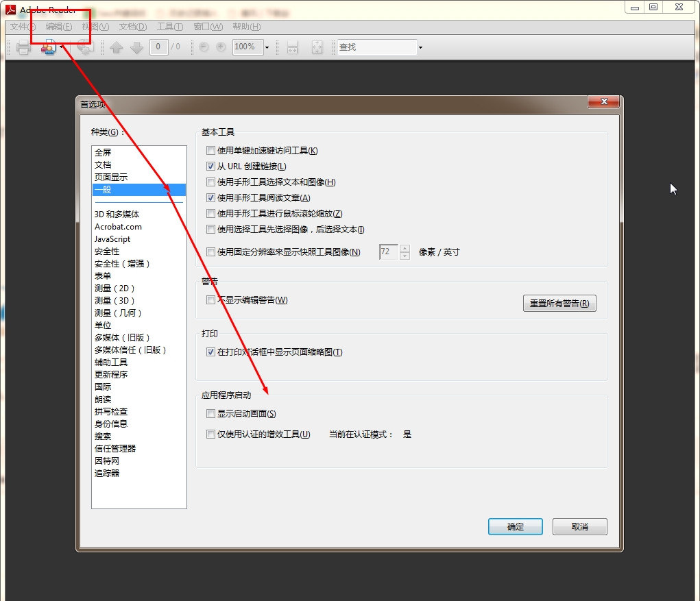Open the 工具 menu

[169, 27]
